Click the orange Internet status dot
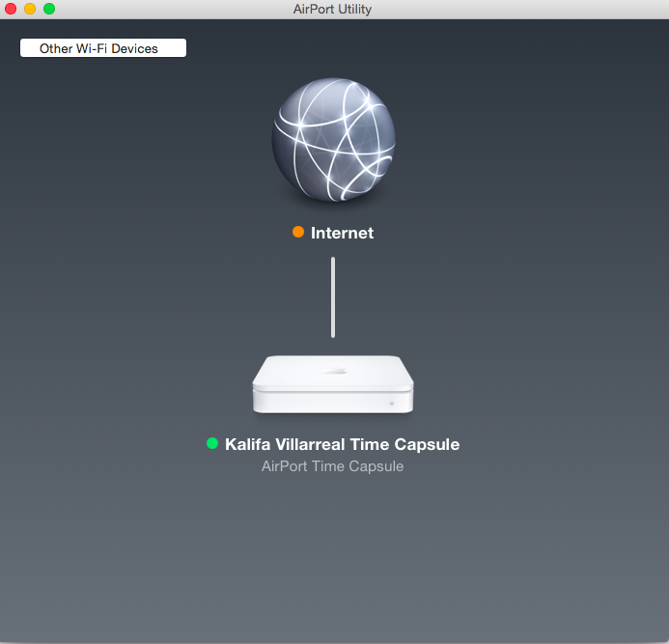Viewport: 669px width, 644px height. pos(298,232)
